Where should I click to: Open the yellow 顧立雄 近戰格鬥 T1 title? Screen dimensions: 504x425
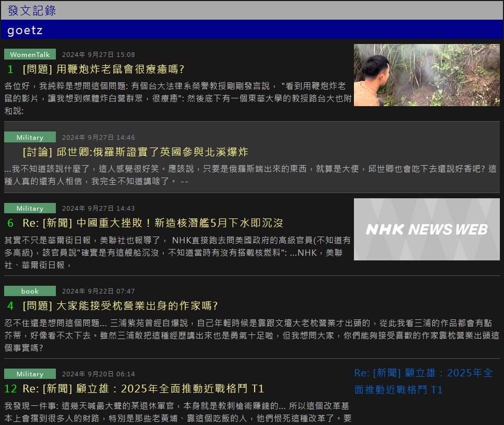[x=143, y=388]
